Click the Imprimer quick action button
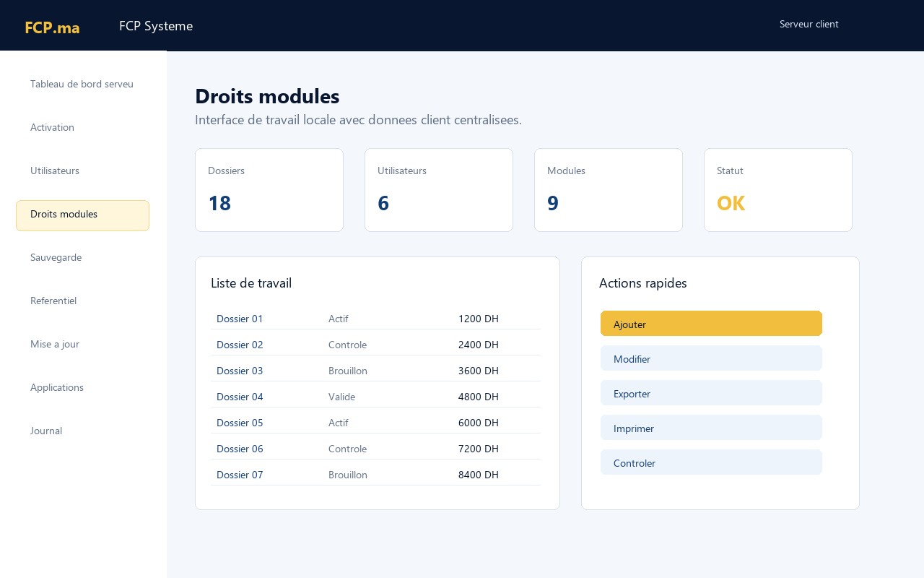Viewport: 924px width, 578px height. [711, 428]
